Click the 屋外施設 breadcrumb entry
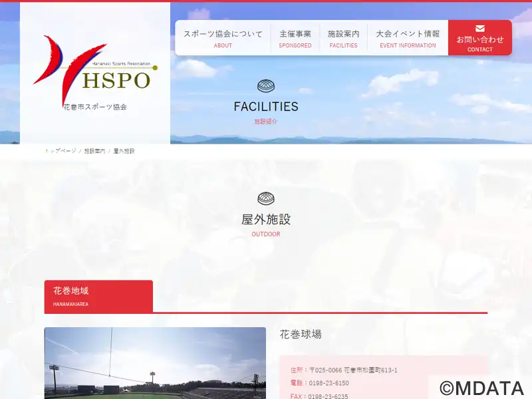 click(124, 151)
